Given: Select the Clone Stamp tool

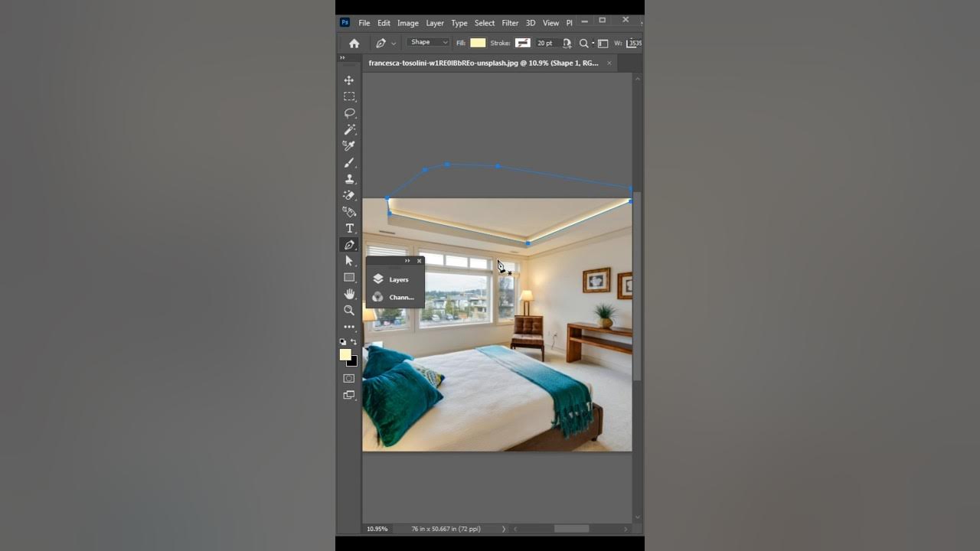Looking at the screenshot, I should click(x=349, y=179).
